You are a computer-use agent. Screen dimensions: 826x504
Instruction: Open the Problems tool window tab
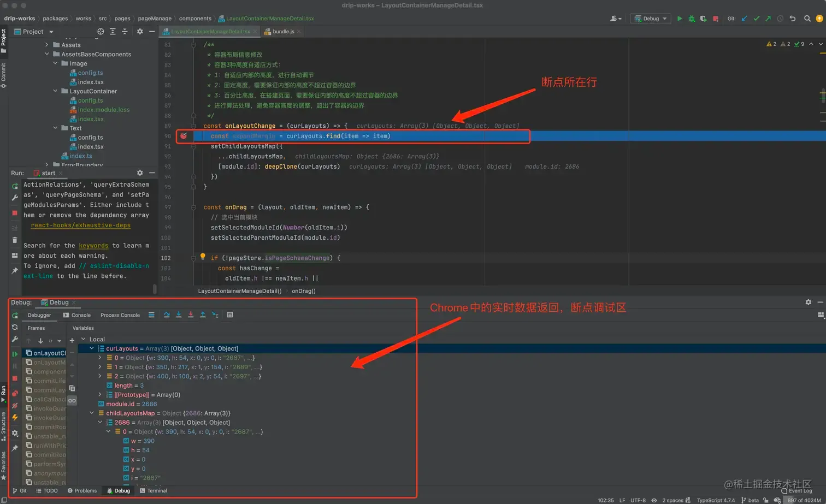click(x=82, y=491)
